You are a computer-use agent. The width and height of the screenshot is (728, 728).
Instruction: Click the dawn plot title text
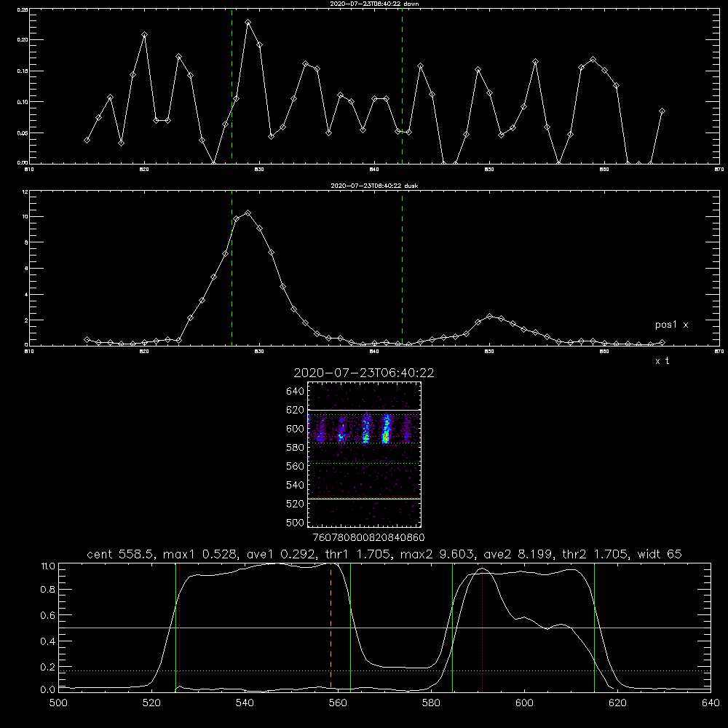pyautogui.click(x=374, y=4)
